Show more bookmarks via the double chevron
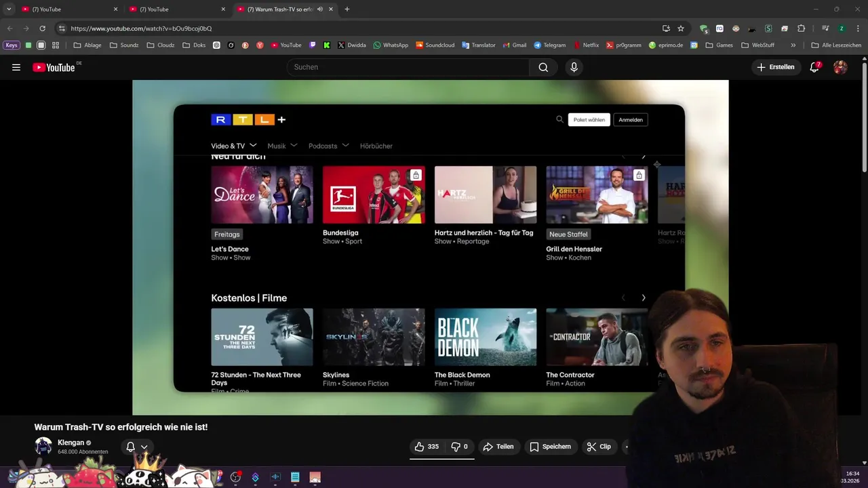This screenshot has height=488, width=868. [793, 45]
